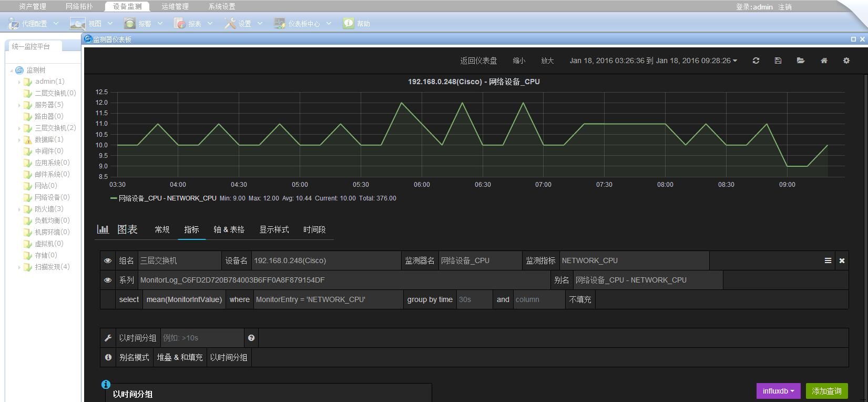
Task: Open the time range picker dropdown
Action: pos(653,61)
